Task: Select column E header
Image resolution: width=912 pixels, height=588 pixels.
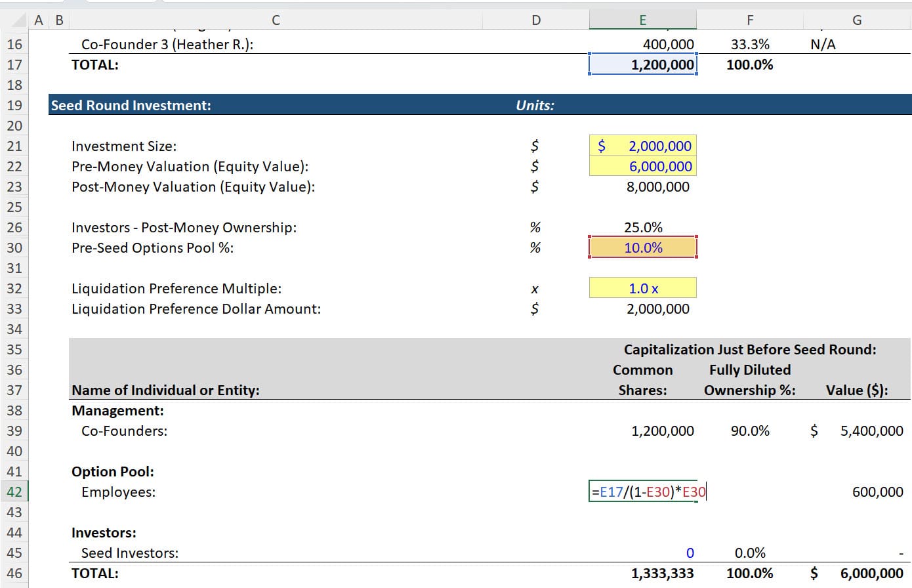Action: click(642, 20)
